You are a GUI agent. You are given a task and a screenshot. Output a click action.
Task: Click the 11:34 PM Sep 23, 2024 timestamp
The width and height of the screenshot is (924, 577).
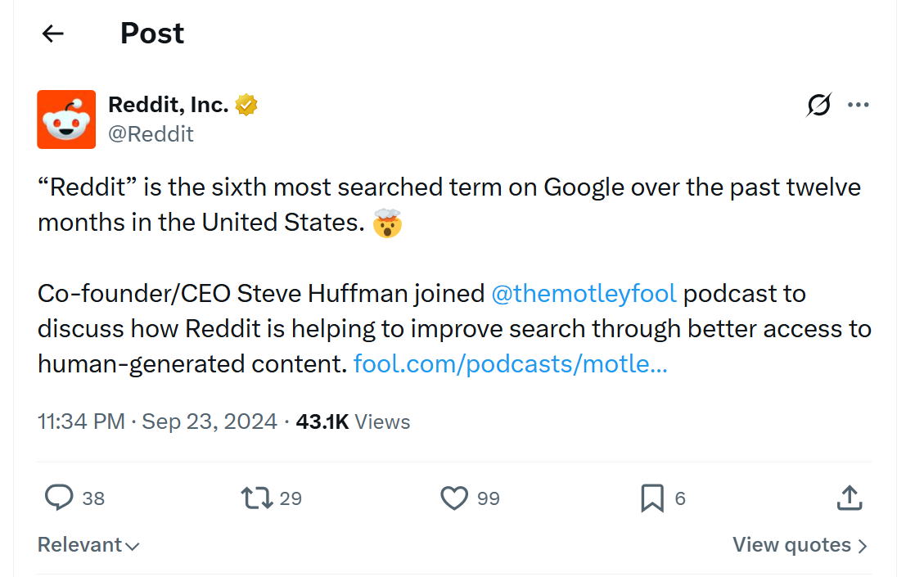tap(157, 421)
